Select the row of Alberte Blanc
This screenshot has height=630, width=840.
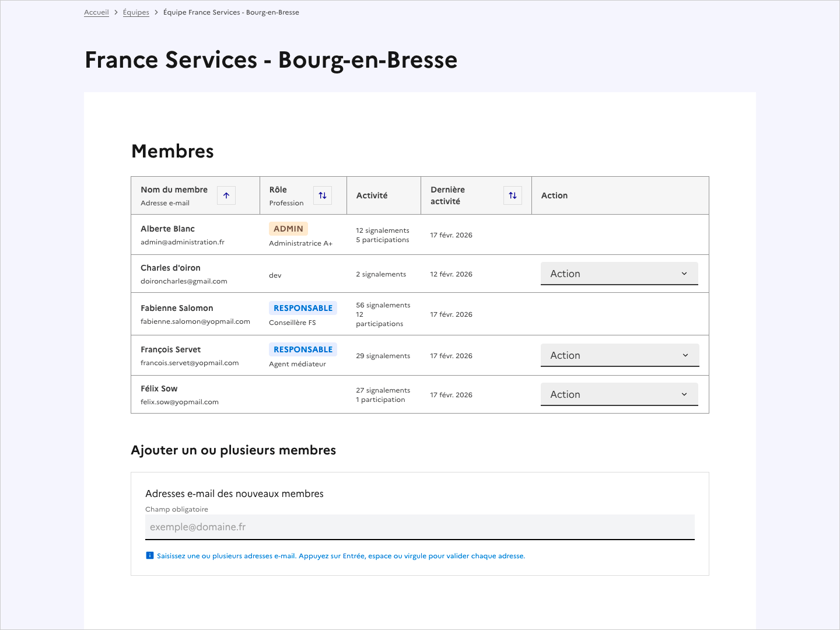[419, 234]
